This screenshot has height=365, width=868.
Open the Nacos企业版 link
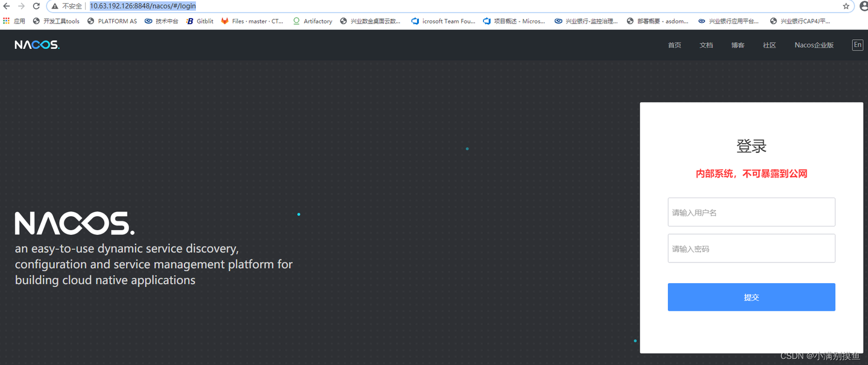(x=814, y=45)
